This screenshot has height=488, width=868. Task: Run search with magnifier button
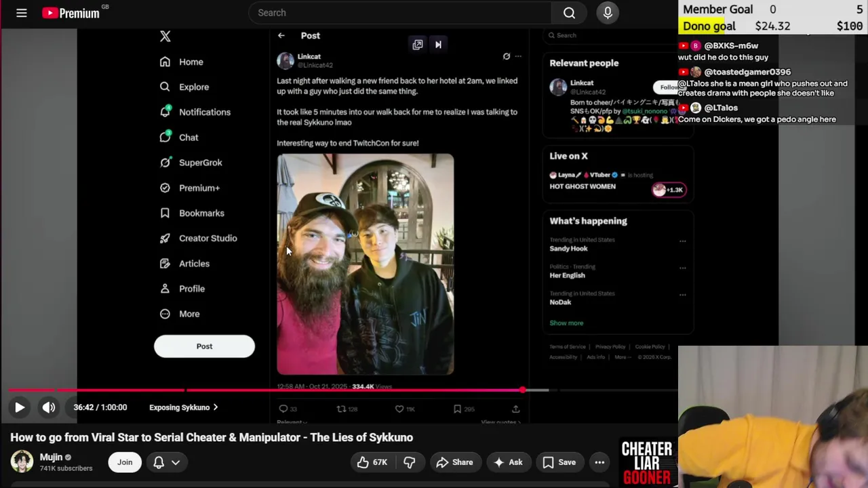[x=570, y=13]
